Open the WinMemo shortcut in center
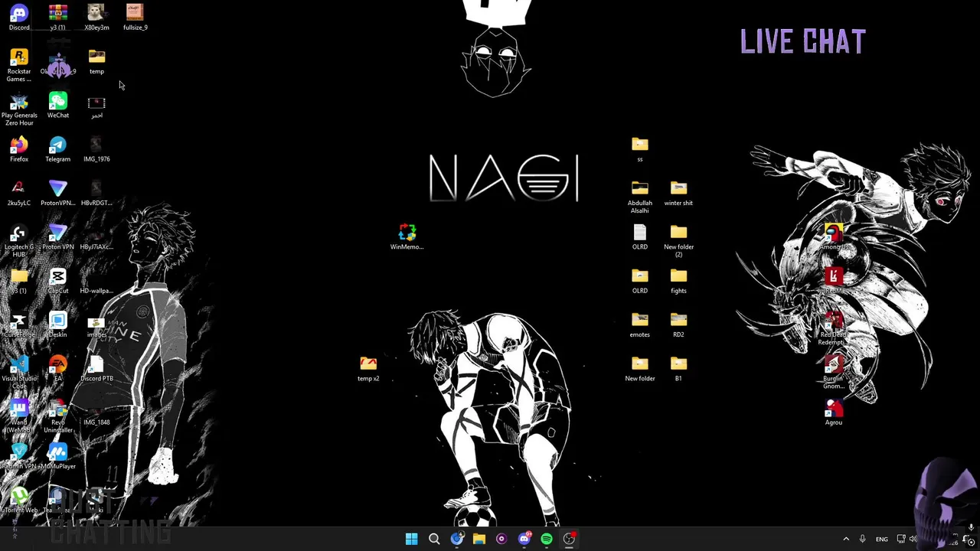 (407, 236)
